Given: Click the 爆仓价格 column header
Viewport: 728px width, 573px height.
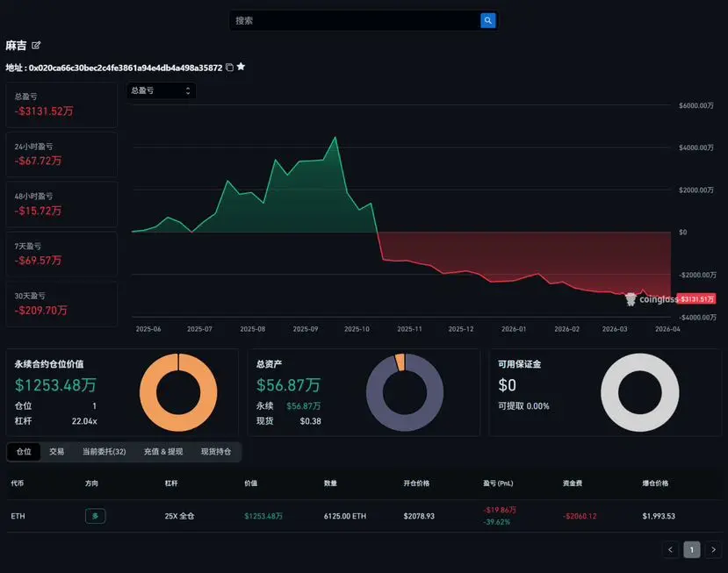Looking at the screenshot, I should click(x=655, y=483).
